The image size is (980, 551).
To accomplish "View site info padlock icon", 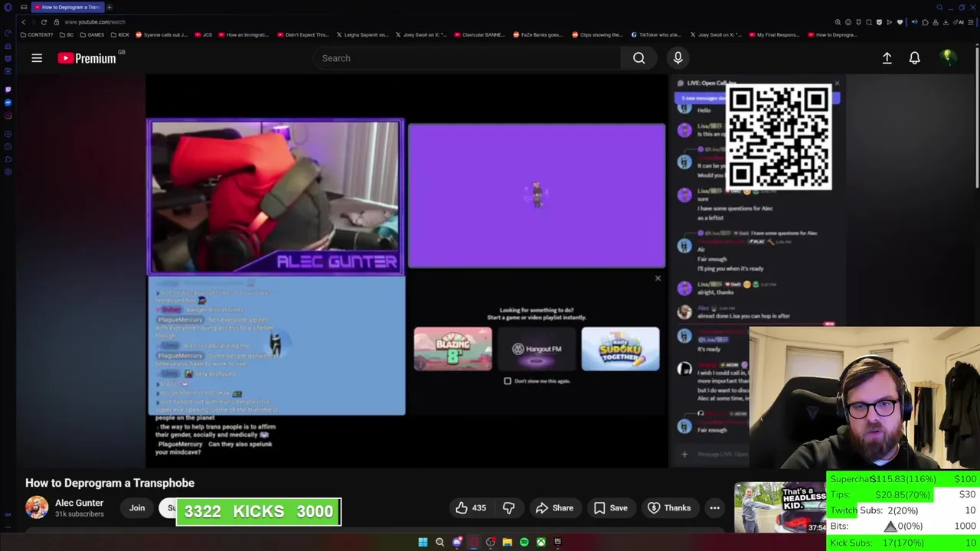I will [x=56, y=22].
